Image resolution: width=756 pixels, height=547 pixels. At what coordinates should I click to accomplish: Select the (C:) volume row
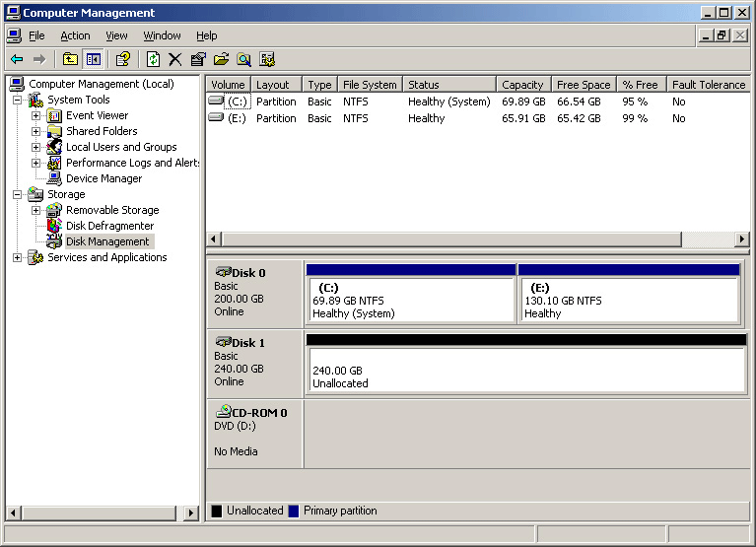click(477, 102)
